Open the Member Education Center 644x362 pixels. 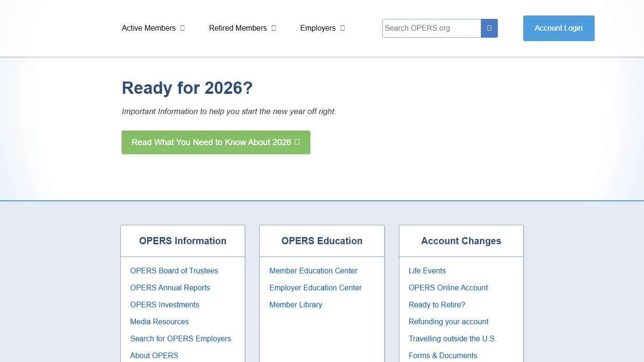pos(313,271)
